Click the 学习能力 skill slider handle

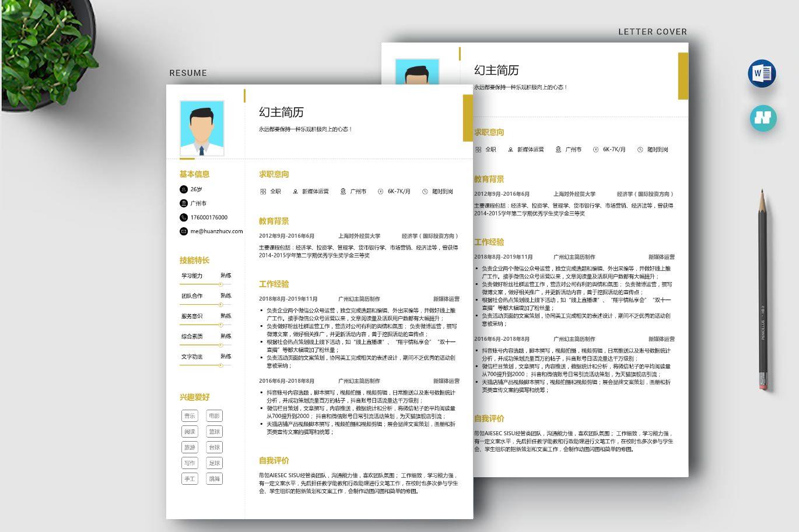coord(220,284)
